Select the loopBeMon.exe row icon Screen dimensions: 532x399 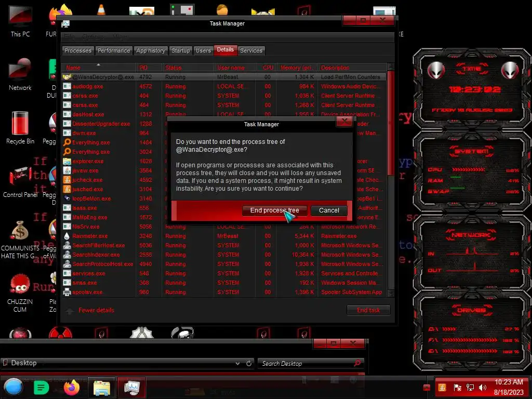[x=67, y=198]
